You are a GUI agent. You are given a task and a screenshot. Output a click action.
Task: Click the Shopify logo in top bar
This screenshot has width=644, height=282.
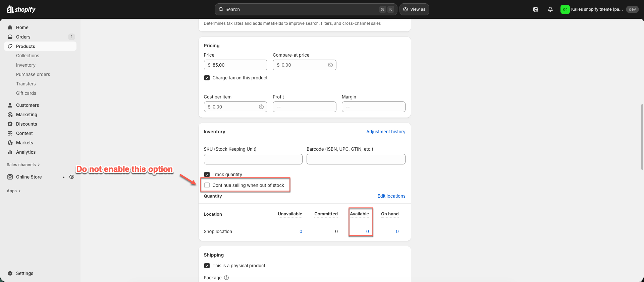21,9
